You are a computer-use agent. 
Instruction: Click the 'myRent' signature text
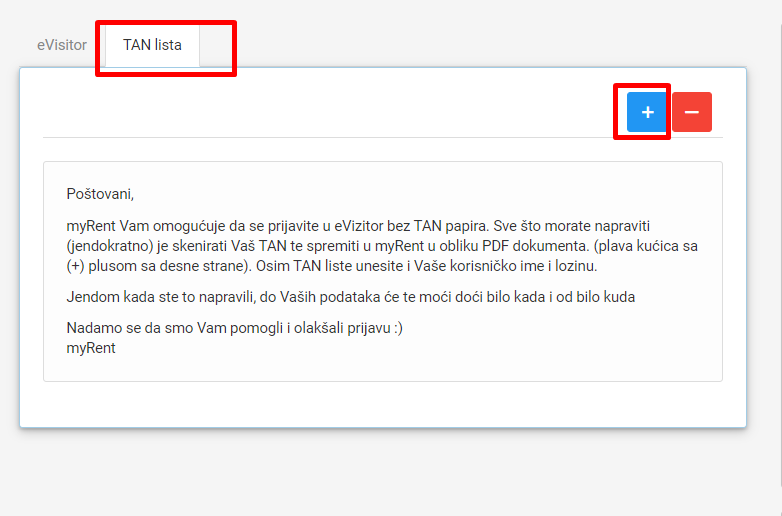tap(91, 348)
